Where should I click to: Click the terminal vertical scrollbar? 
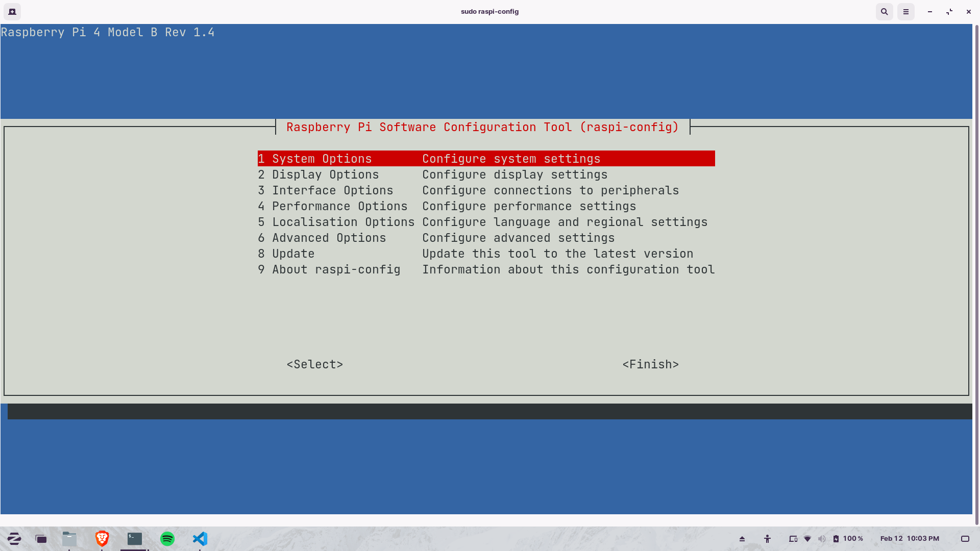(976, 274)
